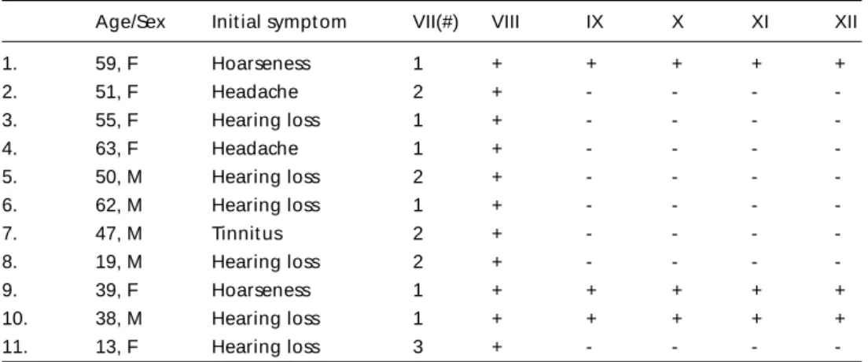868x362 pixels.
Task: Select Headache in row 2
Action: tap(255, 92)
